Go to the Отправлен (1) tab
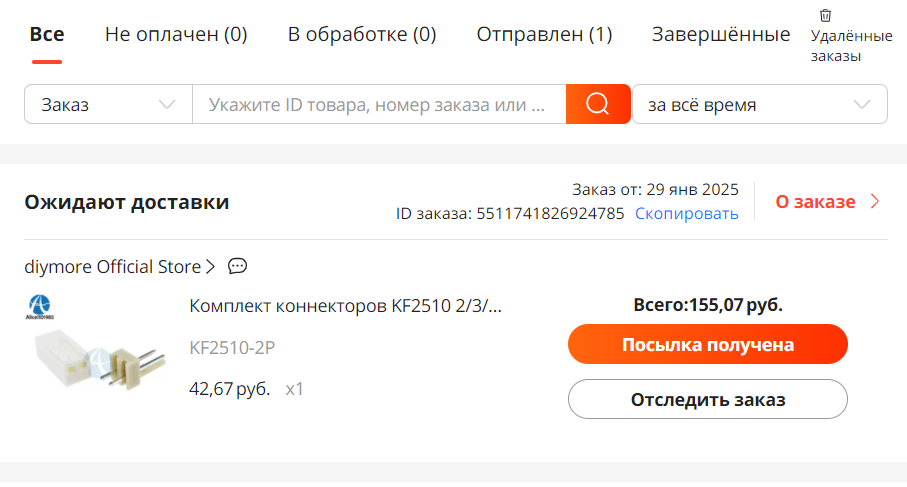The image size is (907, 487). [x=544, y=34]
